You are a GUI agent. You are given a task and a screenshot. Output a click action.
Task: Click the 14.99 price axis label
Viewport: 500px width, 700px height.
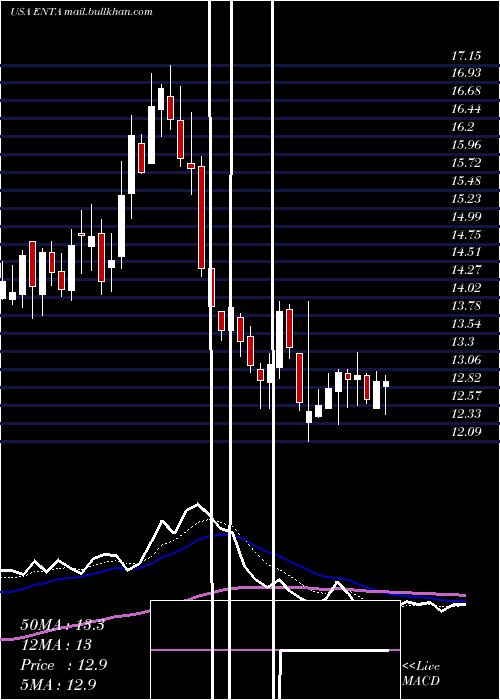click(x=466, y=217)
